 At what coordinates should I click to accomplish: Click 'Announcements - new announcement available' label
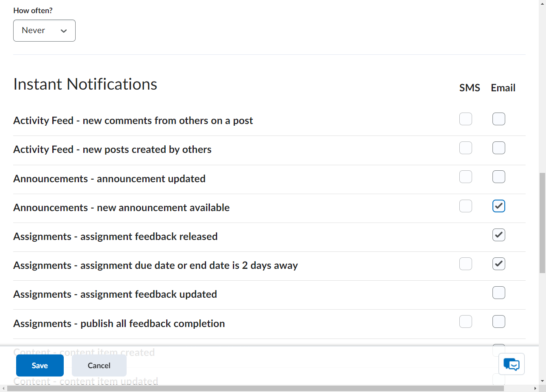pyautogui.click(x=122, y=208)
